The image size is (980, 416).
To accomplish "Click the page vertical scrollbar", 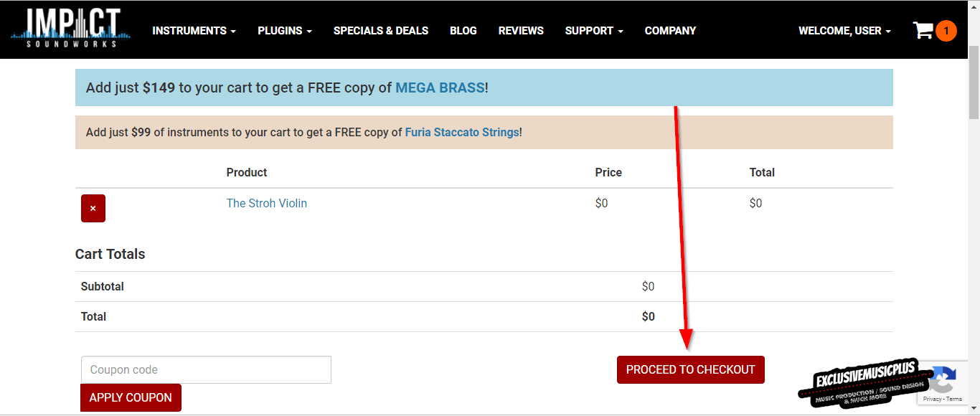I will click(974, 215).
